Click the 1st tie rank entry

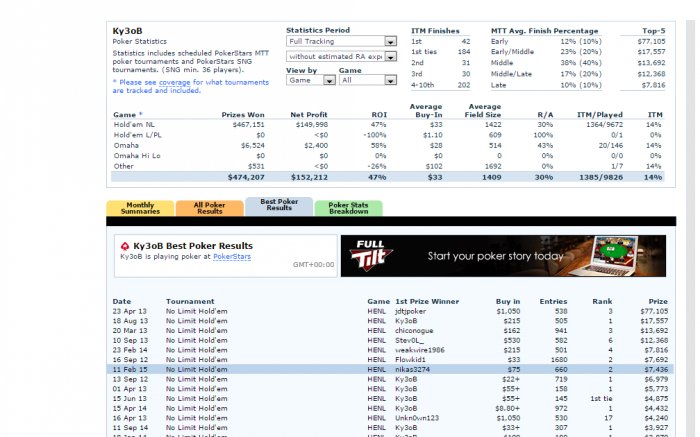click(x=601, y=399)
